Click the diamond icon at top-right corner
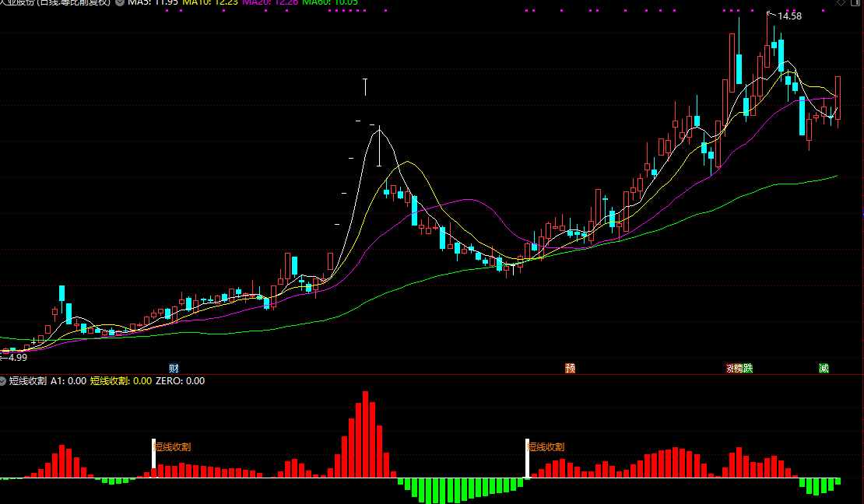 (x=841, y=2)
